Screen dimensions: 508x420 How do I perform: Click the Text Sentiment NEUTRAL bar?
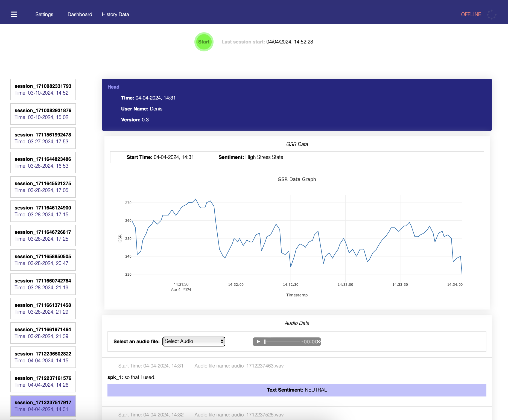[x=297, y=390]
